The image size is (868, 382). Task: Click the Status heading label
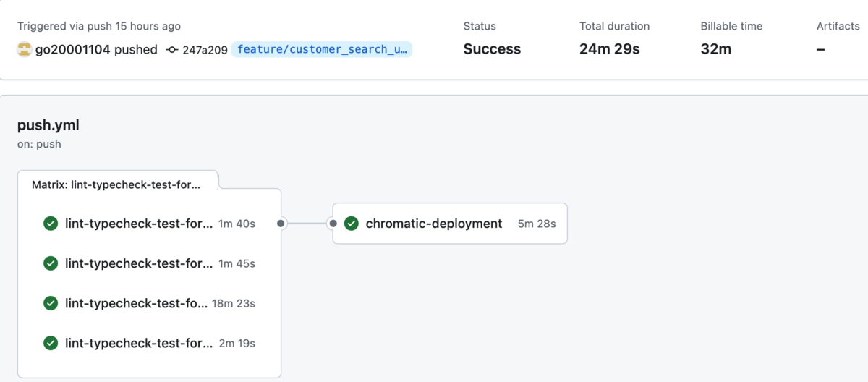tap(480, 26)
